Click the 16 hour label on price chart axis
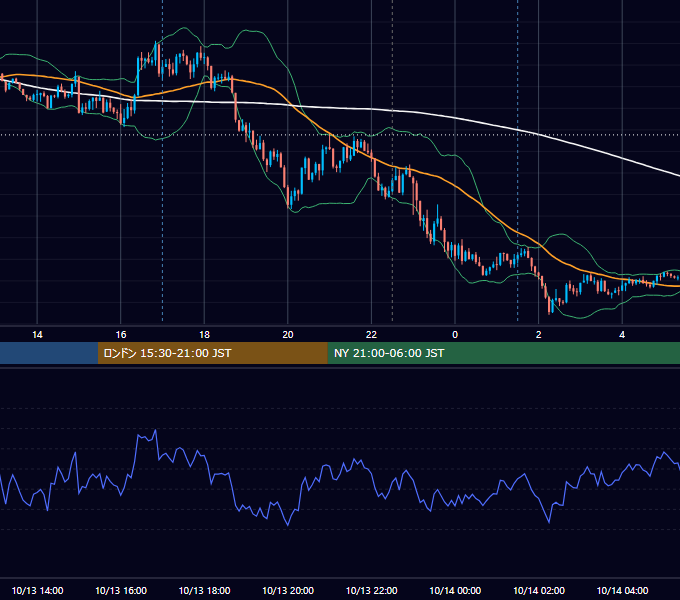This screenshot has height=600, width=680. coord(121,335)
